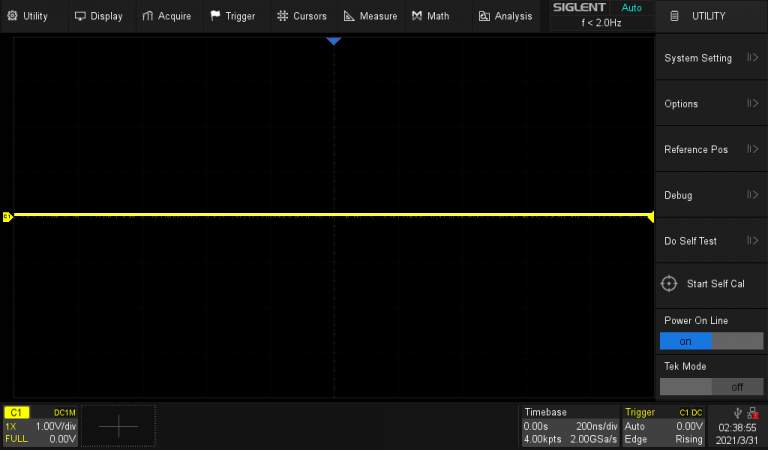Toggle the Tek Mode switch

(x=710, y=386)
